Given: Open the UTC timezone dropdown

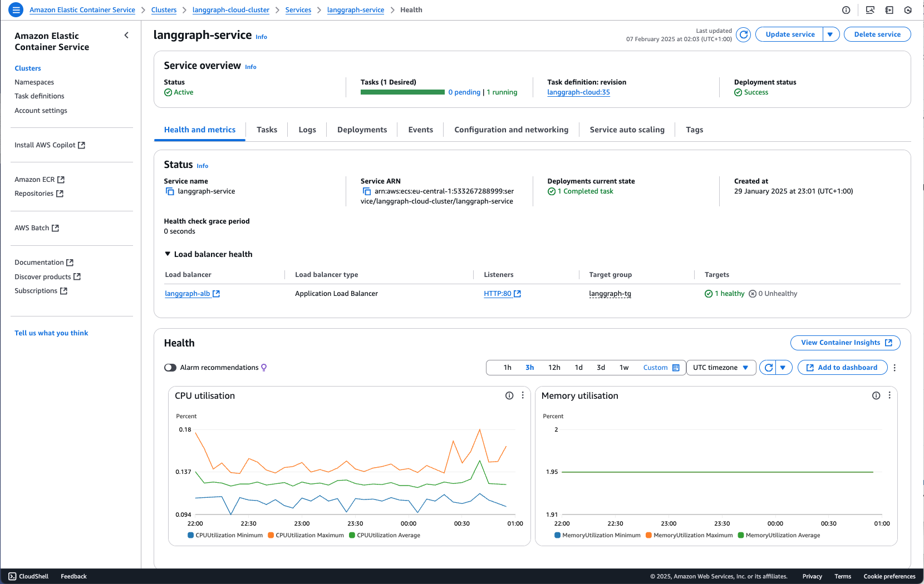Looking at the screenshot, I should pos(721,368).
